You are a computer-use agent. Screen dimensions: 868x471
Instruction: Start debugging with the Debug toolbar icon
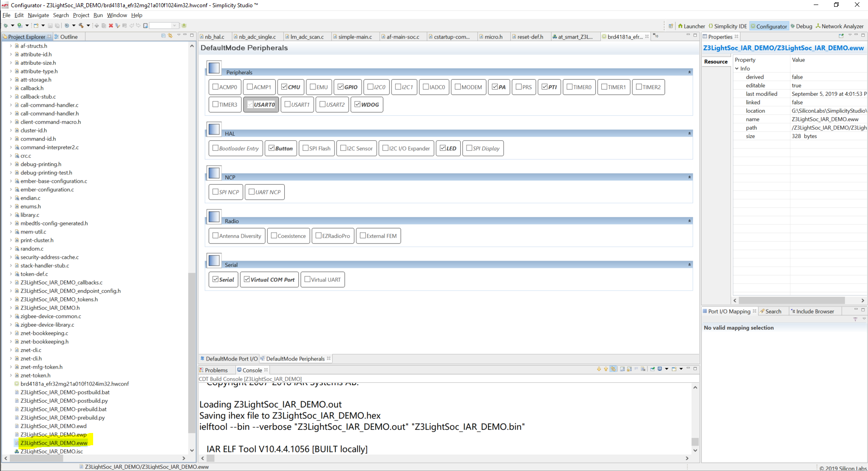6,26
